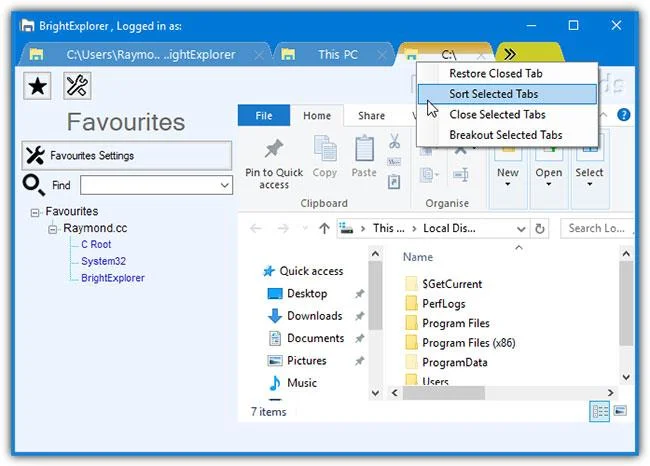This screenshot has height=466, width=650.
Task: Open the tools settings icon button
Action: [77, 86]
